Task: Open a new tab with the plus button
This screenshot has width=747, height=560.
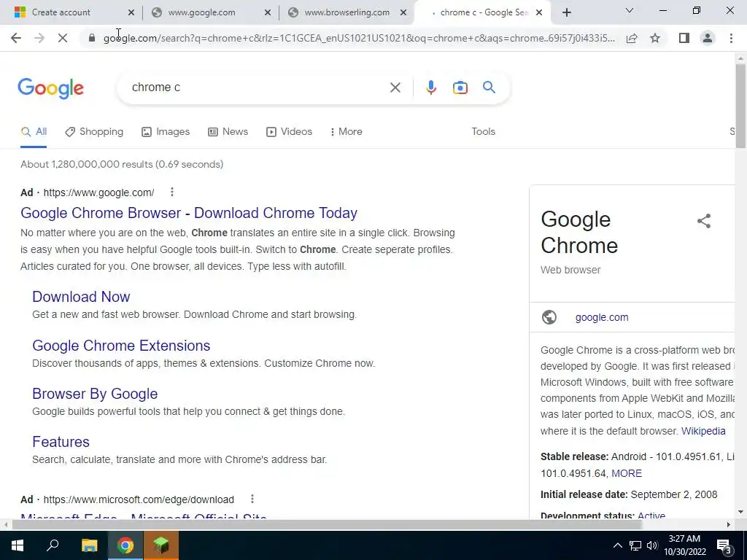Action: (566, 12)
